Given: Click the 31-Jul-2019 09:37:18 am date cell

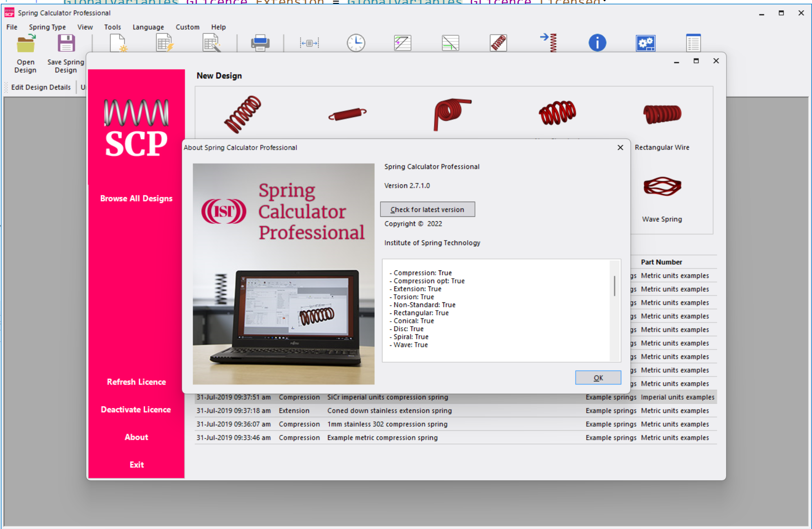Looking at the screenshot, I should coord(234,410).
